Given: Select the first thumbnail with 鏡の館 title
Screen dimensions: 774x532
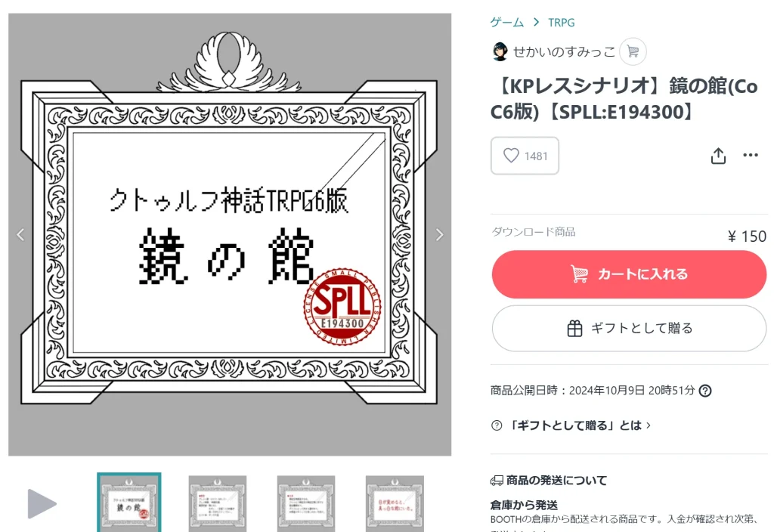Looking at the screenshot, I should (x=128, y=503).
